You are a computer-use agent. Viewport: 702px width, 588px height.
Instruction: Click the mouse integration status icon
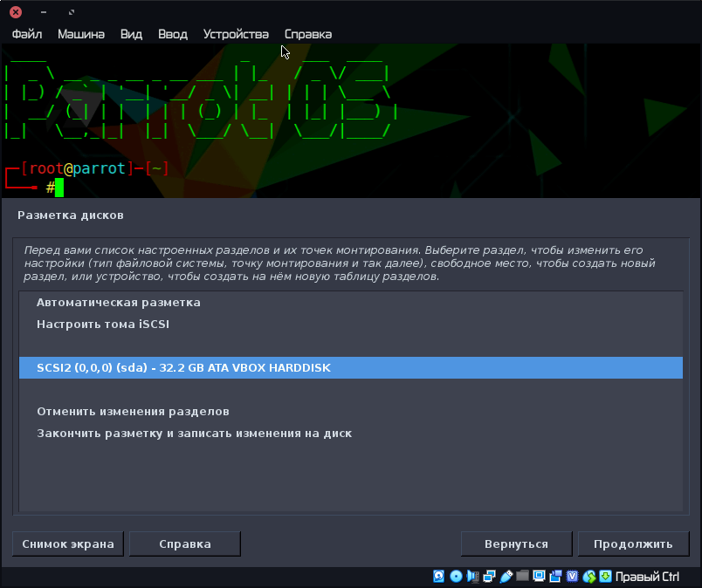coord(589,577)
